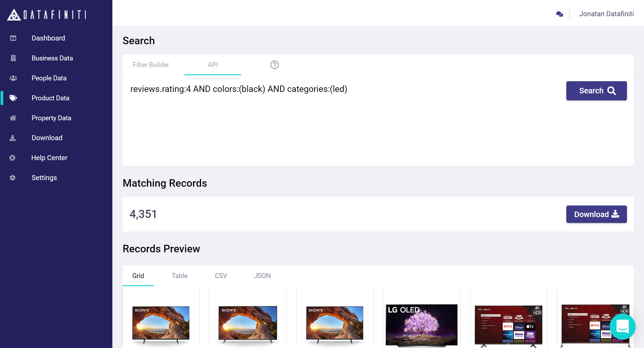
Task: Click the Dashboard sidebar icon
Action: (x=13, y=38)
